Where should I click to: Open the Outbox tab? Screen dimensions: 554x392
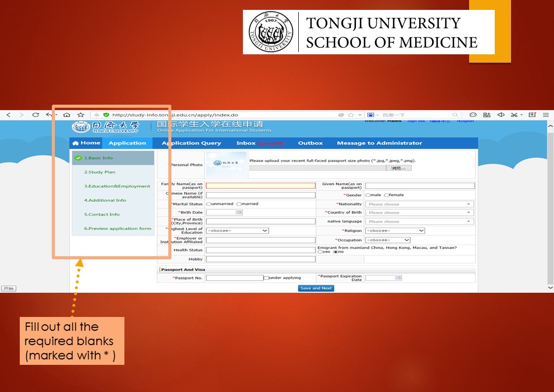tap(310, 143)
